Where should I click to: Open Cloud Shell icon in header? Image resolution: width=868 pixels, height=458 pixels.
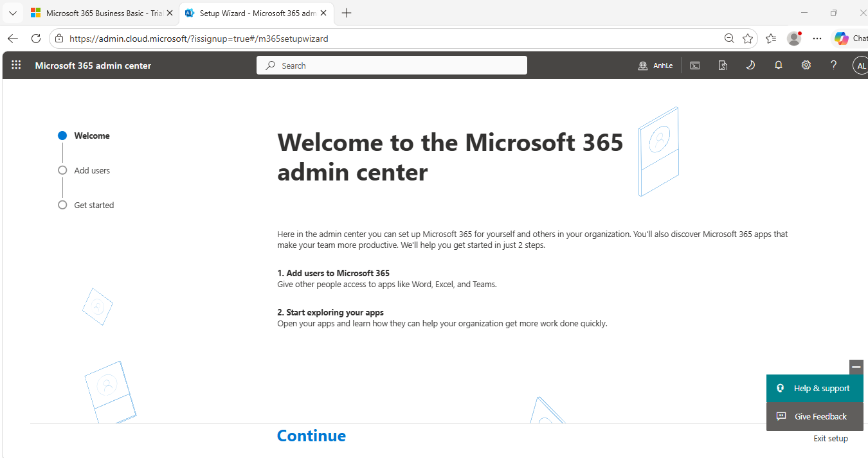[695, 65]
